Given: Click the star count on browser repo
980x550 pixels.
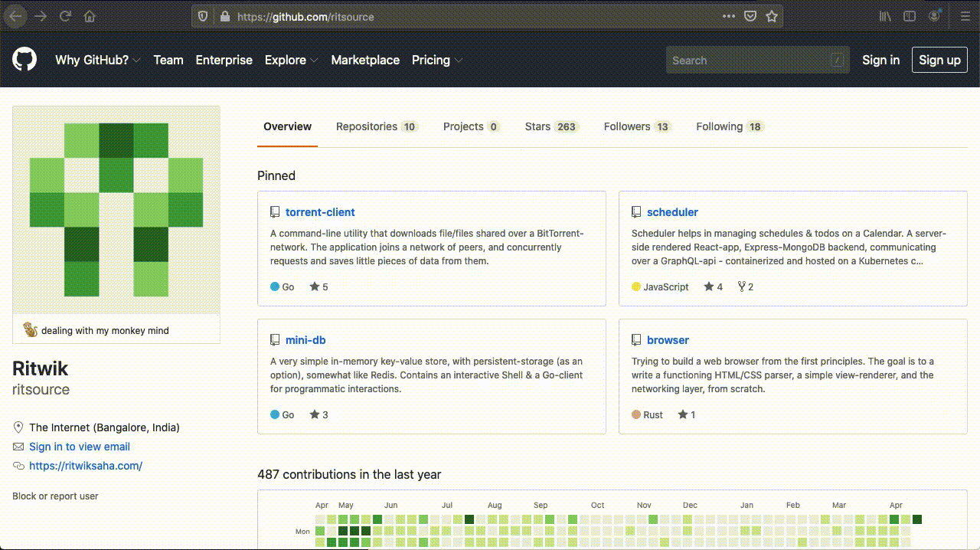Looking at the screenshot, I should tap(687, 415).
